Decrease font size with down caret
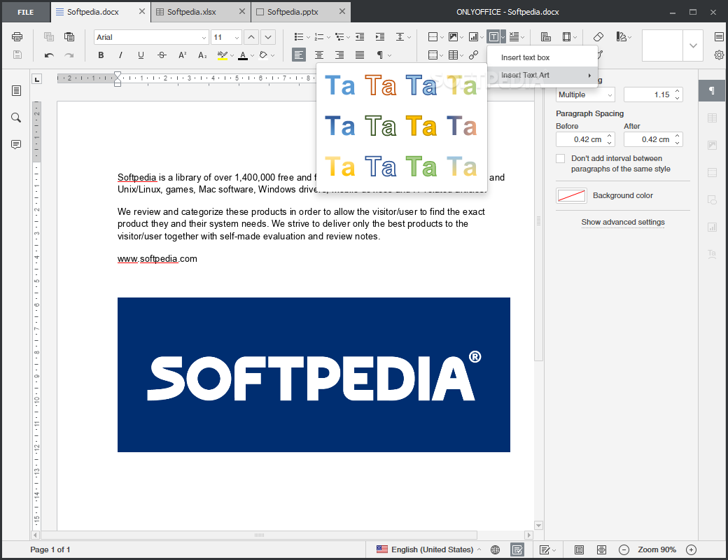 268,37
